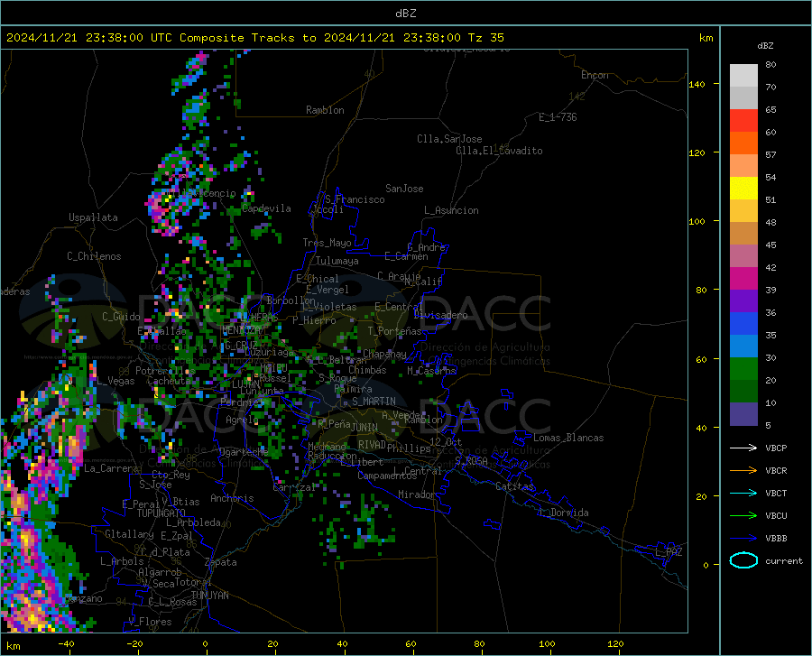This screenshot has height=656, width=812.
Task: Click the TUNUYAN label
Action: [209, 596]
